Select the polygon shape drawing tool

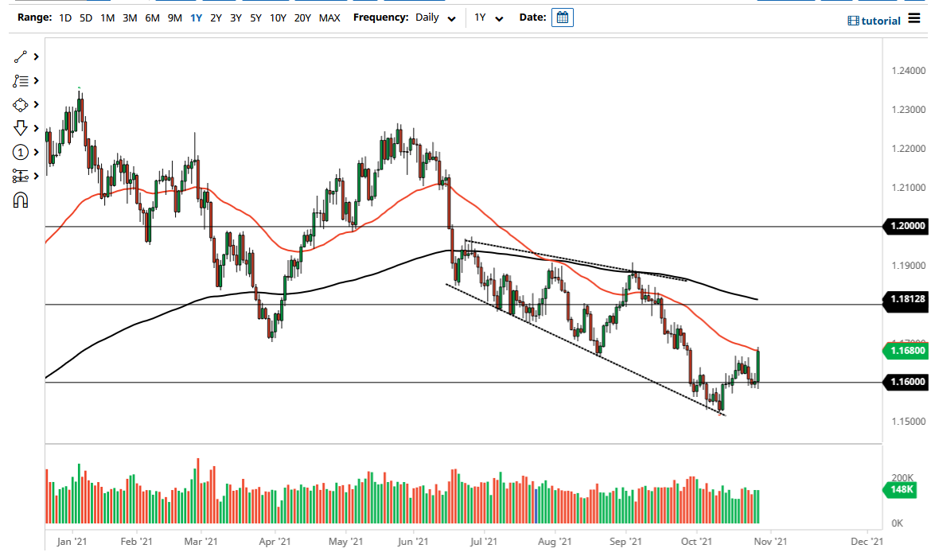[20, 104]
